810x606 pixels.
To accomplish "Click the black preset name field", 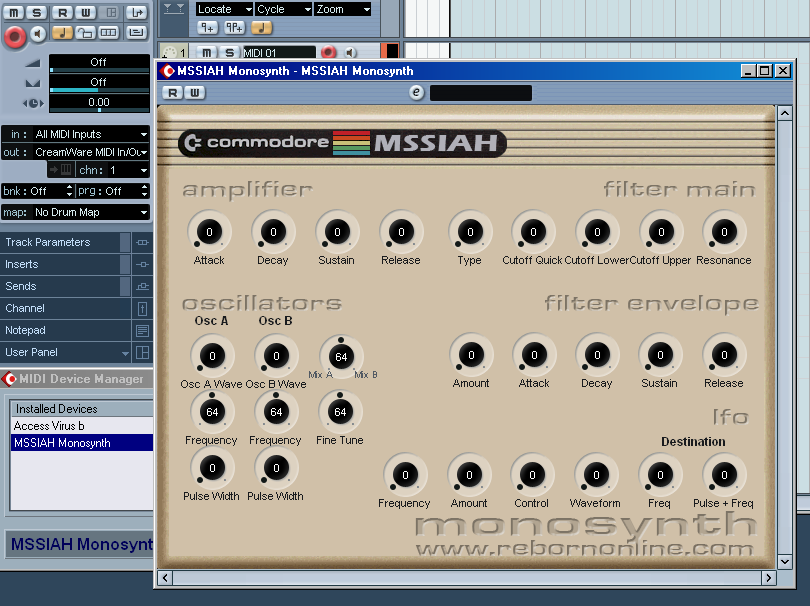I will (480, 92).
